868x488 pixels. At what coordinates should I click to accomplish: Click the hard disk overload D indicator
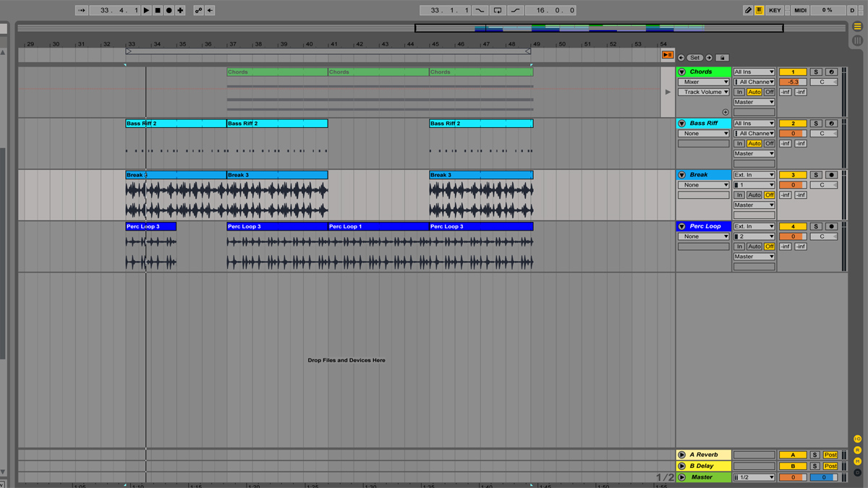click(852, 10)
